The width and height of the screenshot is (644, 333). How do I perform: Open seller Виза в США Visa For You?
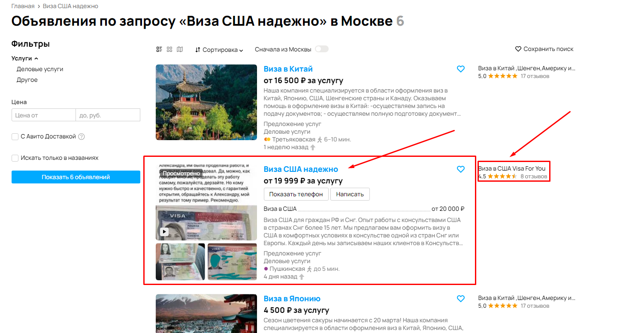[512, 168]
